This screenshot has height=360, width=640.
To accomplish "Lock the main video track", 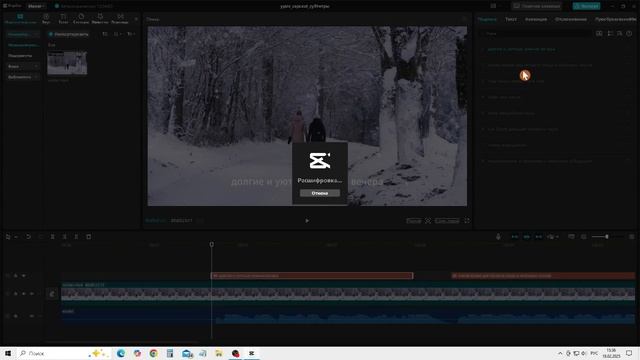I will click(16, 293).
